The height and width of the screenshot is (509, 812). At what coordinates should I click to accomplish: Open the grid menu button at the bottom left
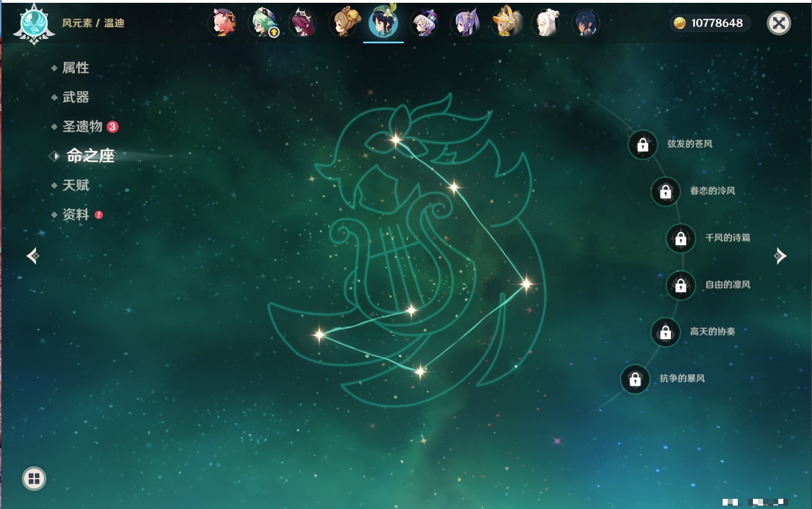34,479
